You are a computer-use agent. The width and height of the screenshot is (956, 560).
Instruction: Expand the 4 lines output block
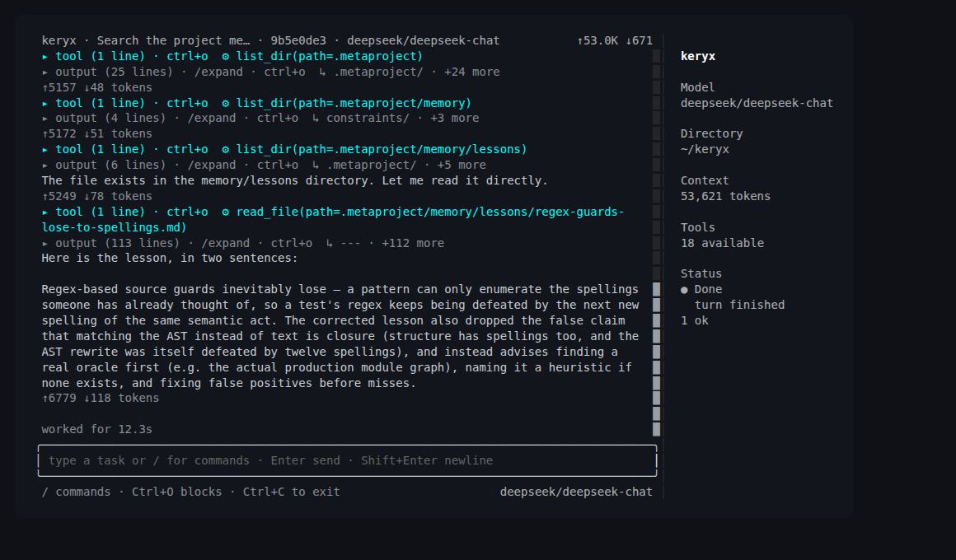(260, 119)
